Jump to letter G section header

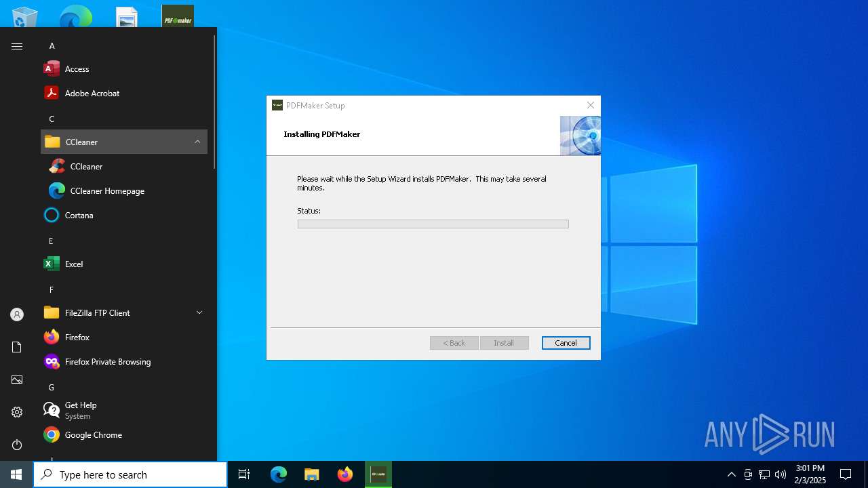pos(52,387)
